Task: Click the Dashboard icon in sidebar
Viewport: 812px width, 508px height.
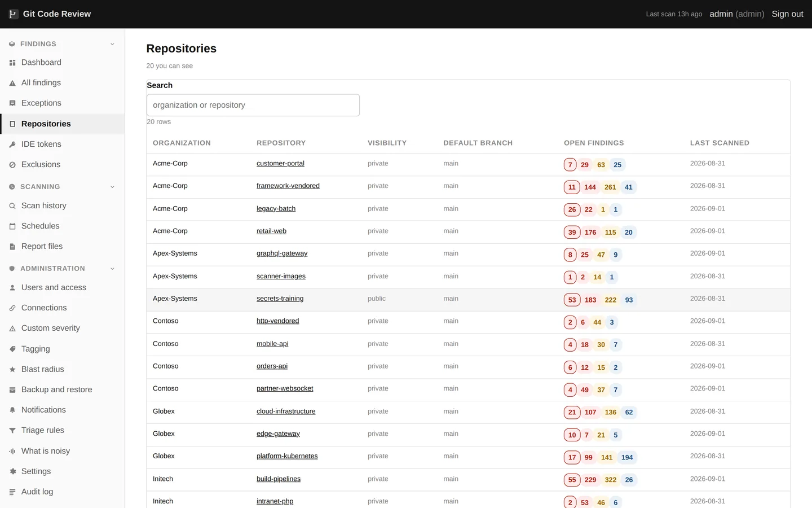Action: 12,63
